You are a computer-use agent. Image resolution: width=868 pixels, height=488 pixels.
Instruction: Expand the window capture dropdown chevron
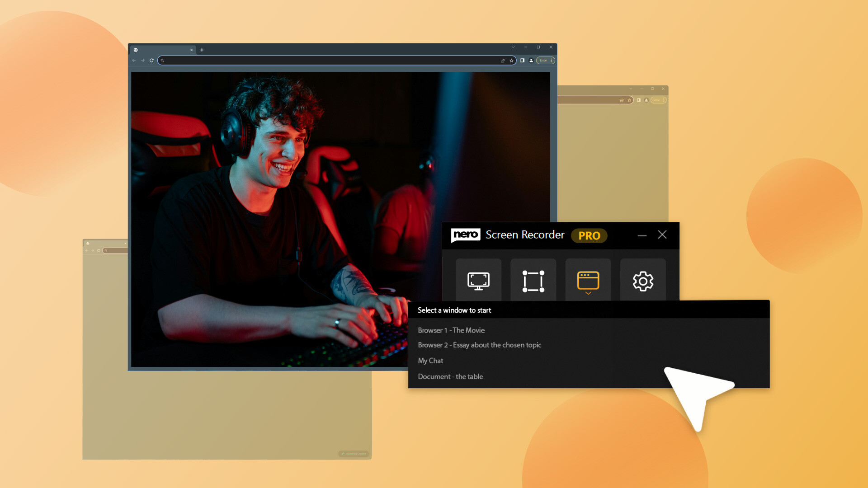(x=588, y=293)
